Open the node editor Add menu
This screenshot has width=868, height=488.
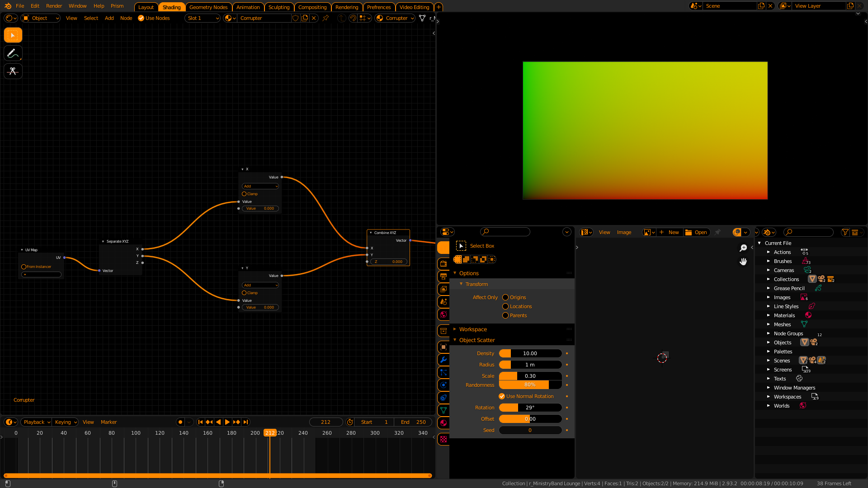(109, 18)
